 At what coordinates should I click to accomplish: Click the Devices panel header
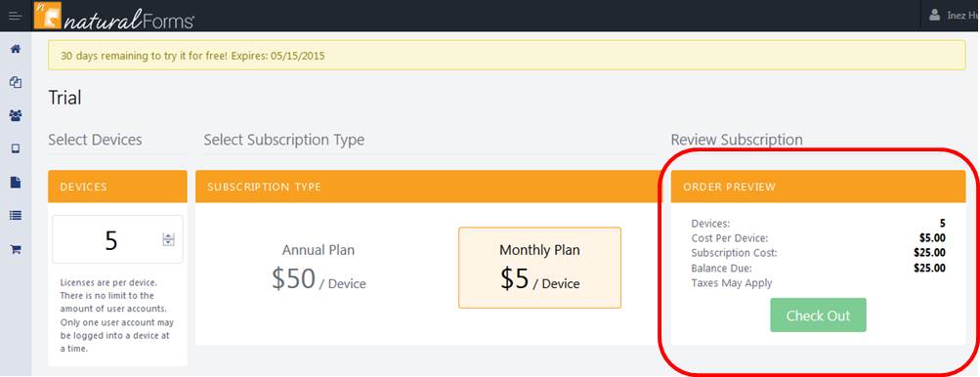[117, 187]
